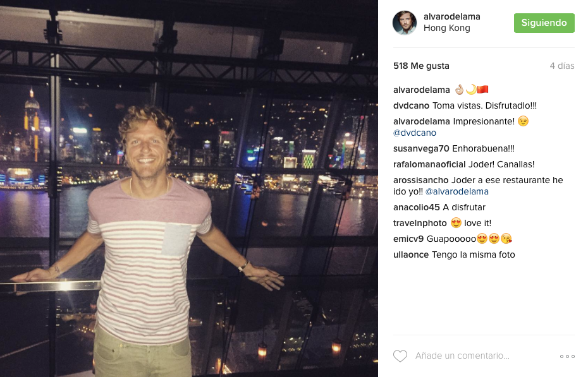Click the Hong Kong skyline post photo
This screenshot has height=377, width=588.
click(x=189, y=189)
